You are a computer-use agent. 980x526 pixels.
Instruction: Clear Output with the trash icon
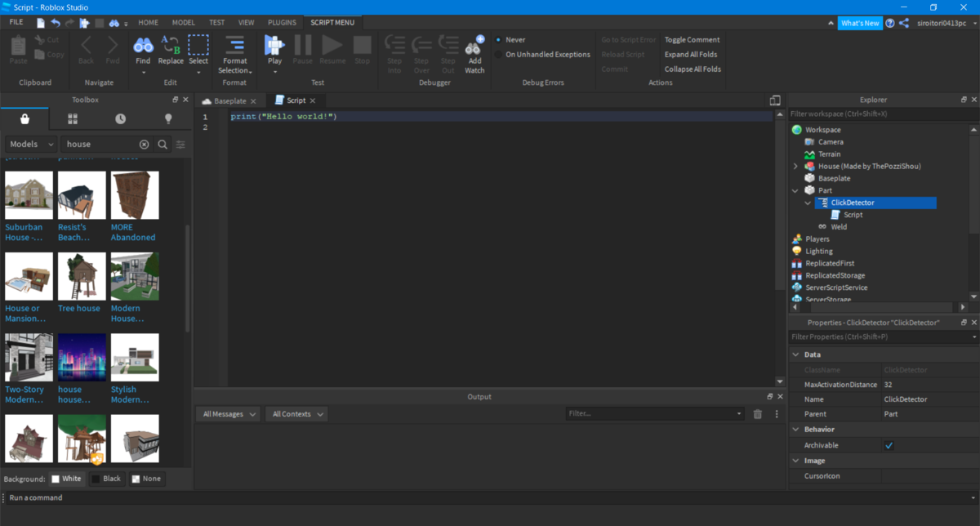[758, 414]
